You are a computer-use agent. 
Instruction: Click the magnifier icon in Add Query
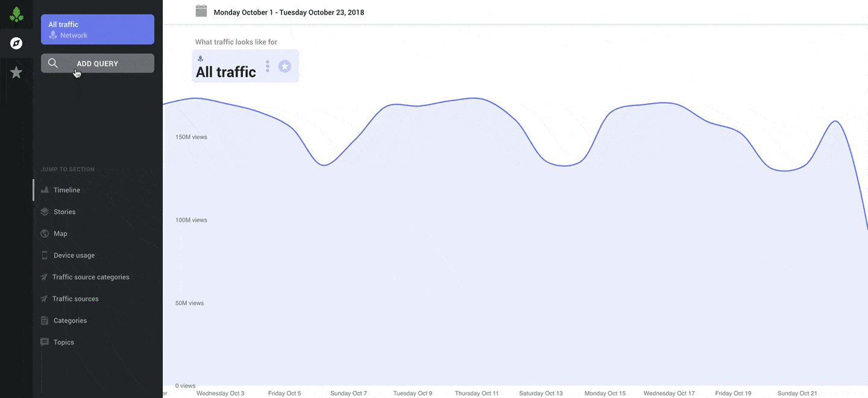click(x=53, y=63)
